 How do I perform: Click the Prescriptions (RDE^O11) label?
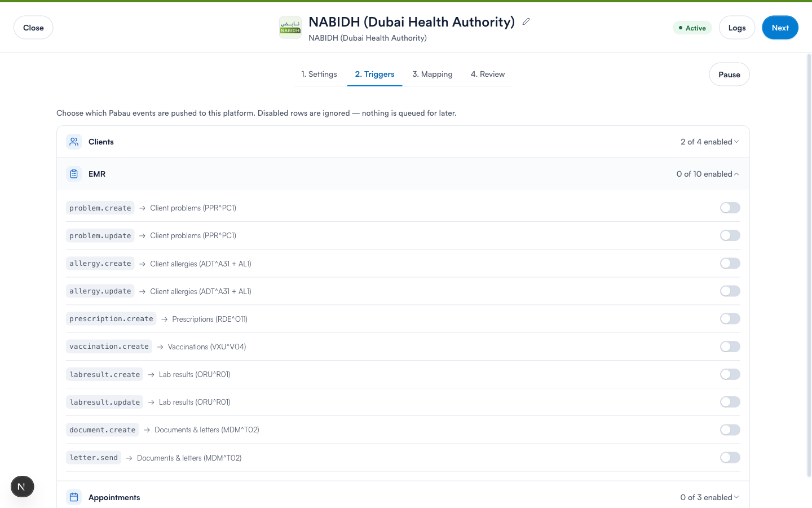tap(210, 319)
